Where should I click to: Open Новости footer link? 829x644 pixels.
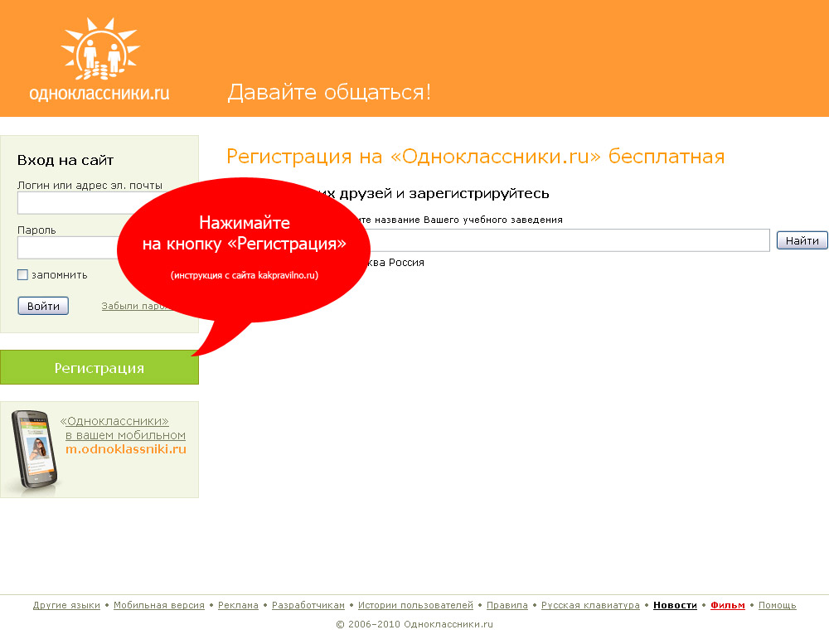[675, 605]
